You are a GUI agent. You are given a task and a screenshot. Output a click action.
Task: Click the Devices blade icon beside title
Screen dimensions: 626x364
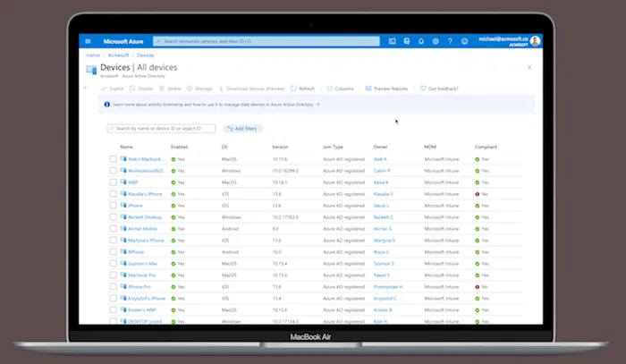[91, 70]
